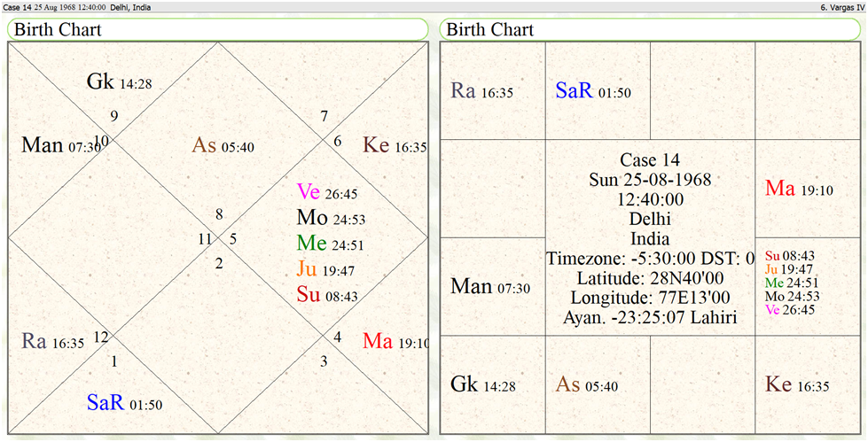Viewport: 868px width, 442px height.
Task: Select the Birth Chart header above the diamond chart
Action: (217, 29)
